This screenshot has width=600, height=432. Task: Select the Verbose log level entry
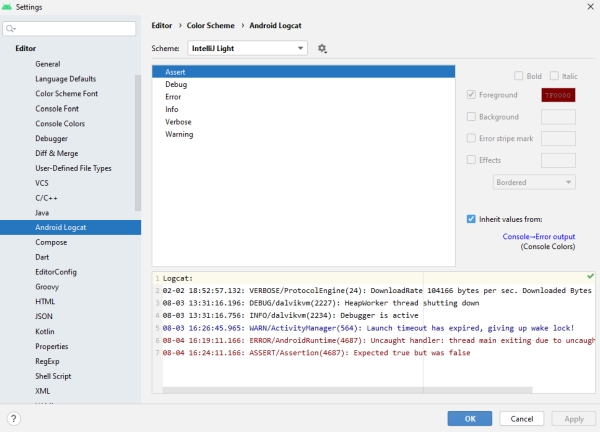303,122
